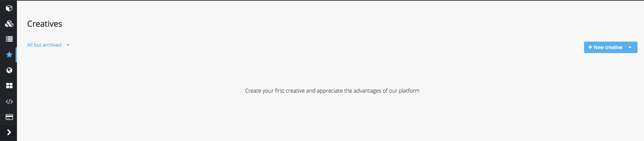Image resolution: width=644 pixels, height=141 pixels.
Task: Expand the New creative dropdown arrow
Action: [x=630, y=47]
